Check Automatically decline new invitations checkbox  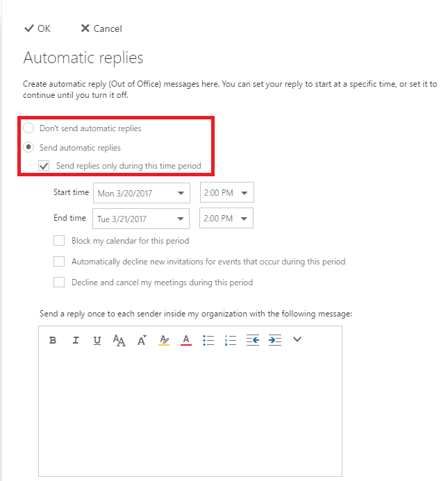[x=59, y=262]
